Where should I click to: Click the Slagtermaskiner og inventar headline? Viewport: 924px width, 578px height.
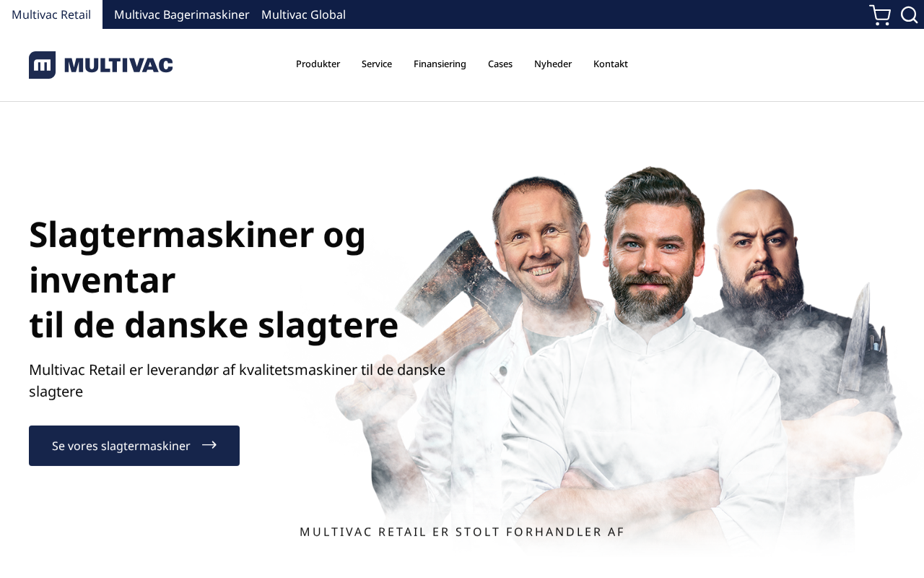click(x=214, y=279)
